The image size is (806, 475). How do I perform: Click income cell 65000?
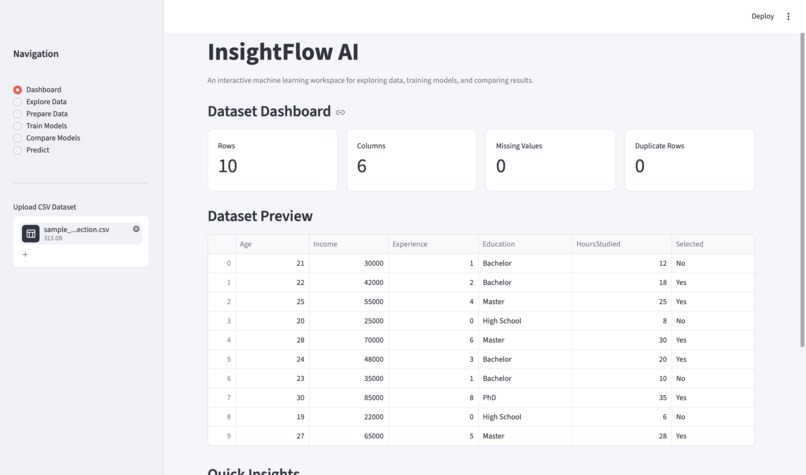pos(349,436)
